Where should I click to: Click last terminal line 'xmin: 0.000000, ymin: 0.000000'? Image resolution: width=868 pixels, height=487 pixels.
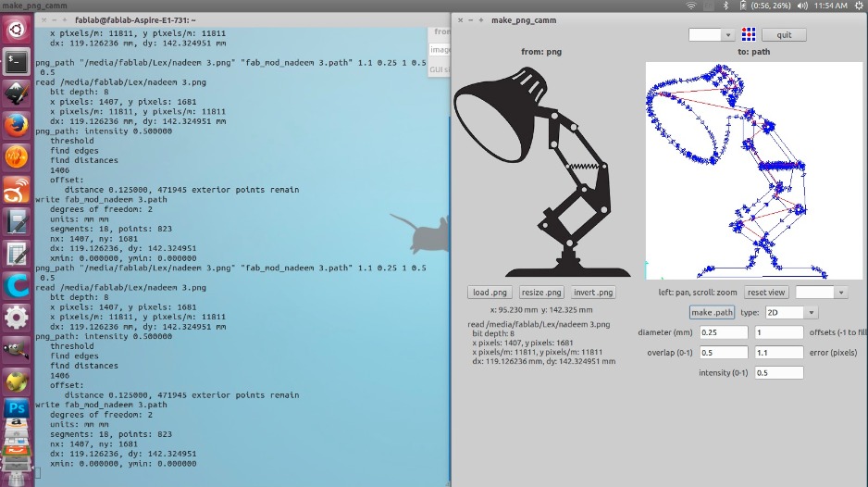[123, 464]
